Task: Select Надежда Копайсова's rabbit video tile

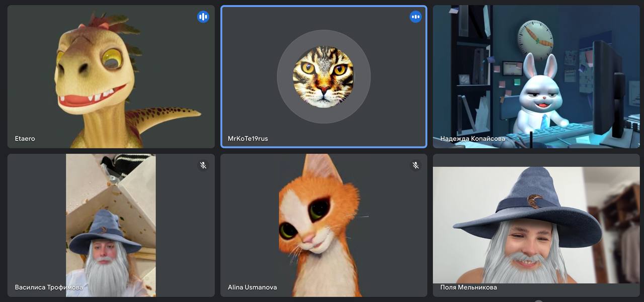Action: pos(536,77)
